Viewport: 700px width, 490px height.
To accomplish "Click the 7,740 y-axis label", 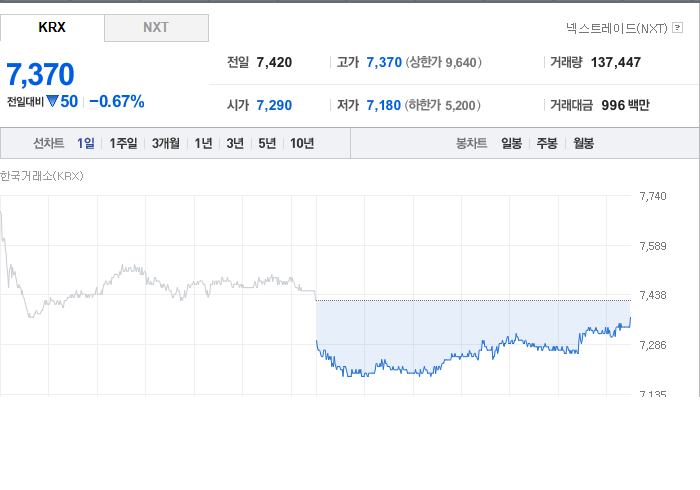I will pyautogui.click(x=653, y=196).
